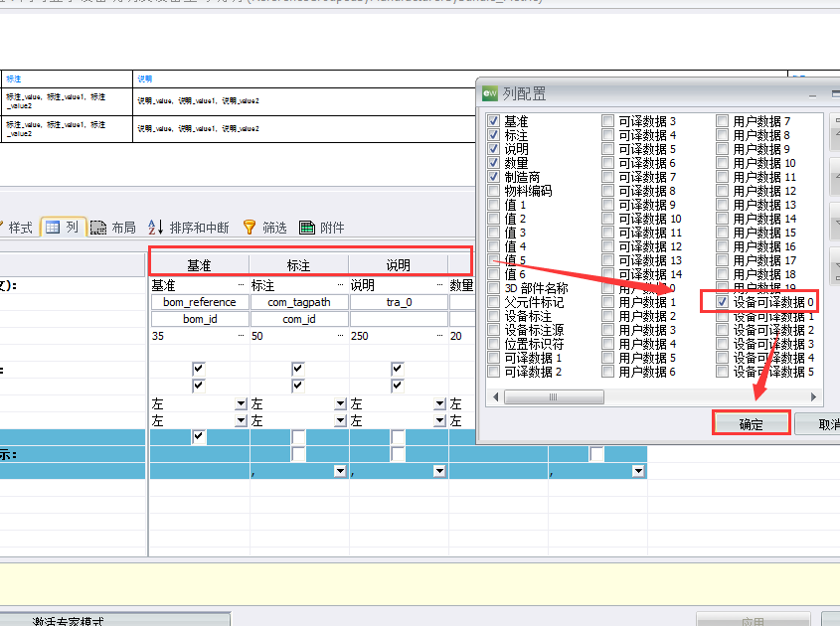The image size is (840, 626).
Task: Switch to 排序和中断 tab
Action: click(x=189, y=228)
